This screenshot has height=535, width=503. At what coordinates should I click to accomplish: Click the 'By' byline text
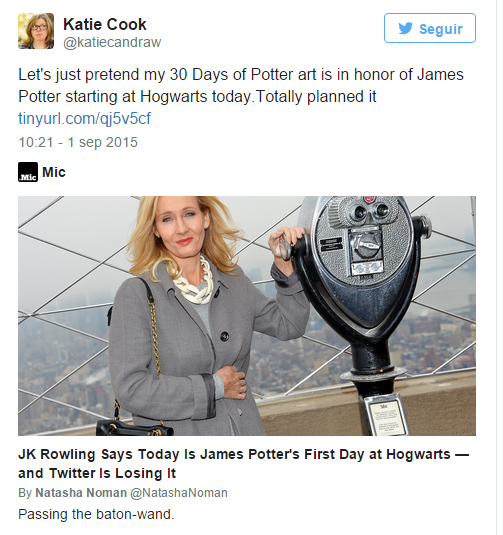click(x=25, y=493)
